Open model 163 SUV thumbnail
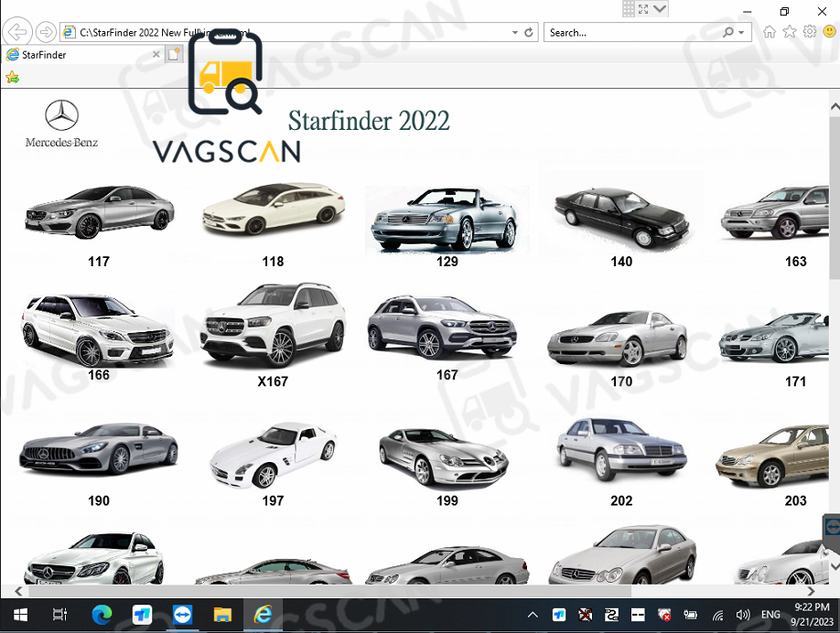The height and width of the screenshot is (633, 840). click(x=775, y=212)
